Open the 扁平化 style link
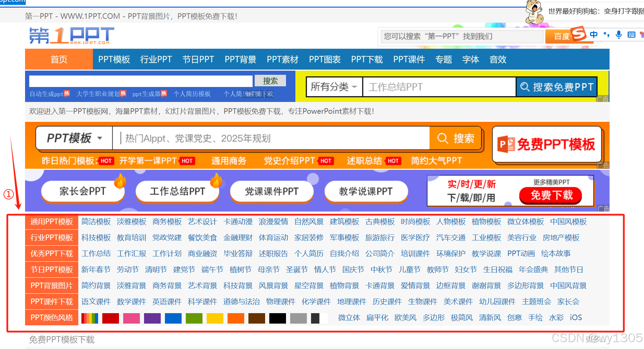The width and height of the screenshot is (644, 349). point(377,318)
